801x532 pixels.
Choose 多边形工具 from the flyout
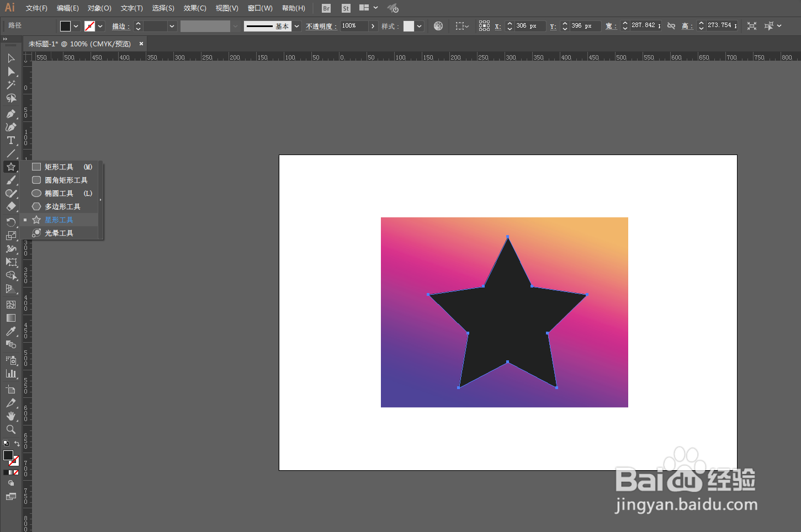coord(60,206)
